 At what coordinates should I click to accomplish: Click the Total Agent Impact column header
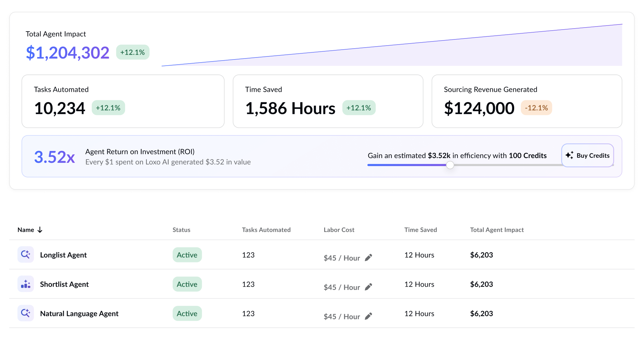497,230
